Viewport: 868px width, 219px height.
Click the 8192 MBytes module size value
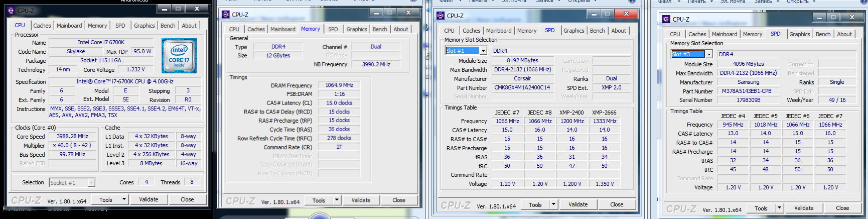pos(522,60)
